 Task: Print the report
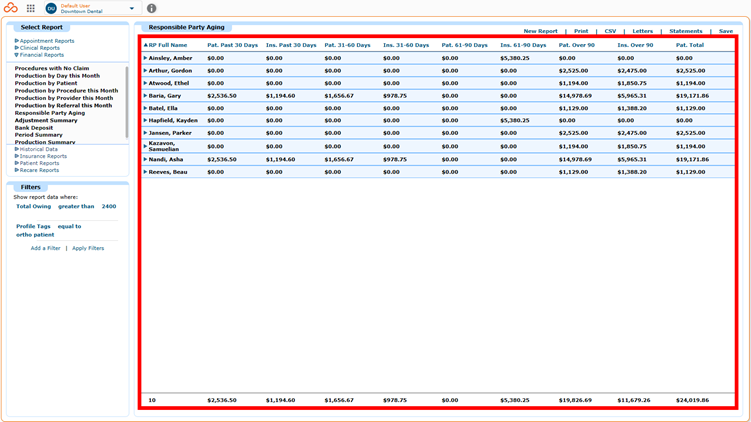[581, 31]
